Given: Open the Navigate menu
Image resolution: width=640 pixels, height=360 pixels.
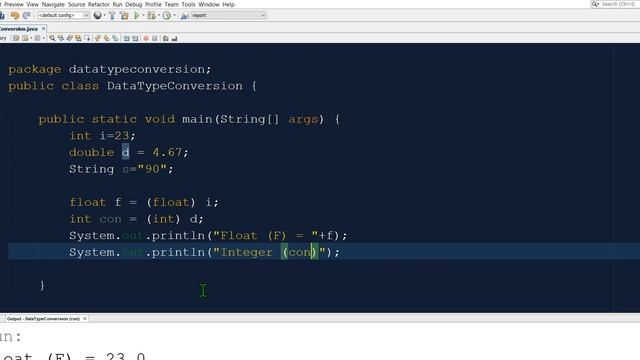Looking at the screenshot, I should 53,4.
